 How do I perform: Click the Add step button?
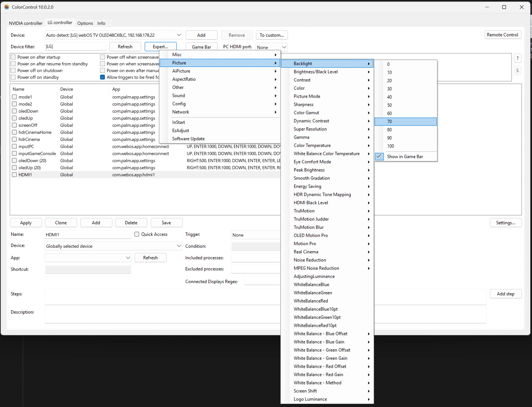coord(506,294)
